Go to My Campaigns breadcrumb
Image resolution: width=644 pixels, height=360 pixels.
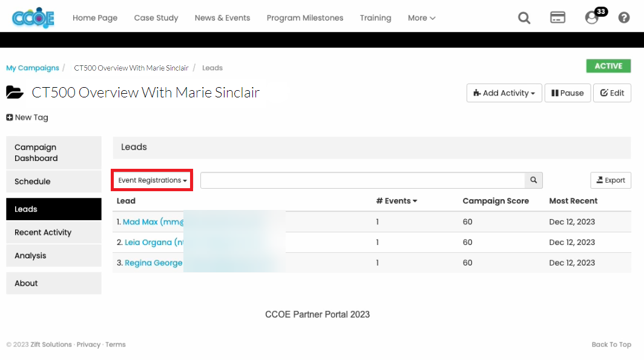(x=33, y=68)
